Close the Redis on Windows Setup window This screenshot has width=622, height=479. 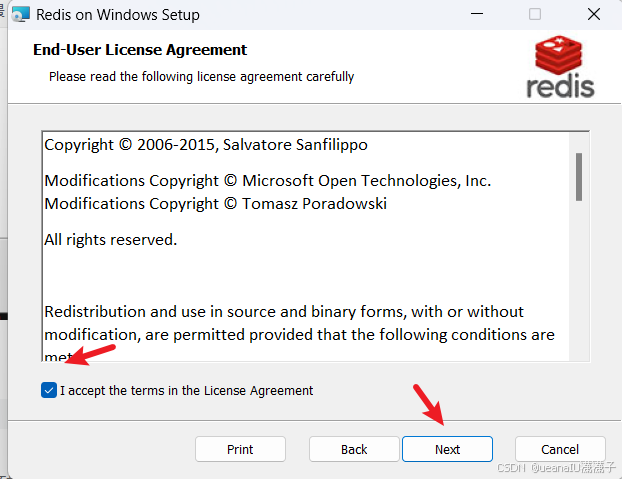(x=594, y=14)
